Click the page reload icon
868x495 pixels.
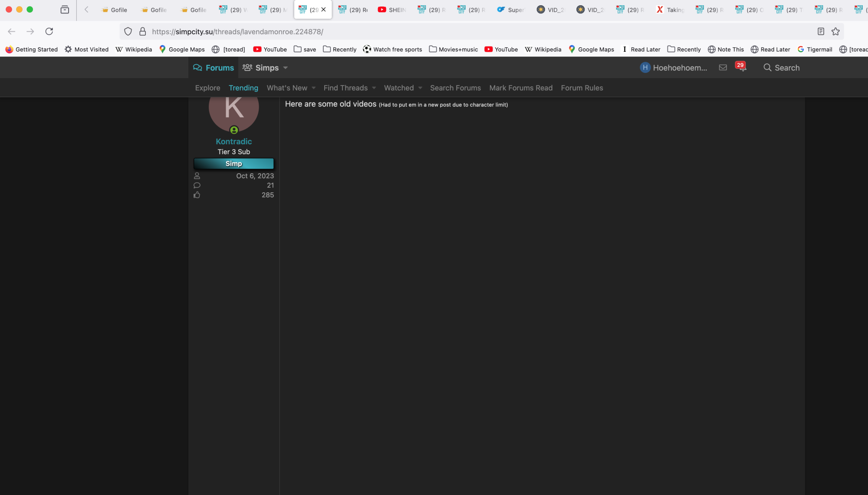pos(49,31)
